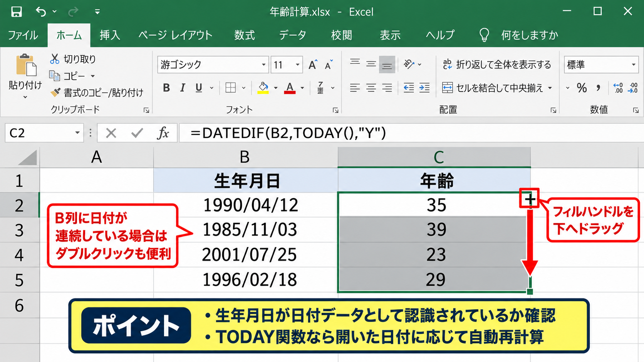Click the Save icon in title bar
Viewport: 644px width, 362px height.
click(16, 12)
